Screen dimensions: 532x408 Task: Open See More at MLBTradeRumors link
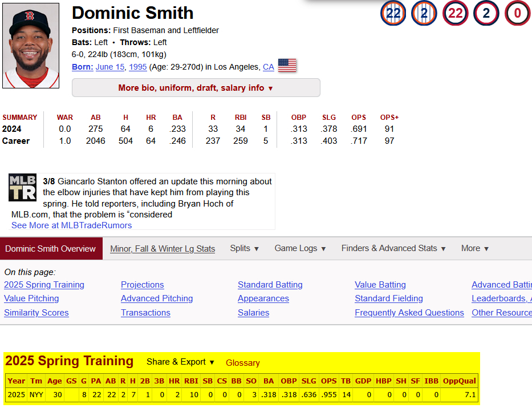click(72, 225)
